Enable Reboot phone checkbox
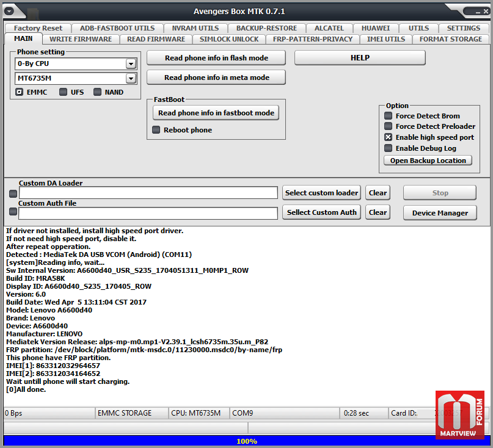 [156, 130]
